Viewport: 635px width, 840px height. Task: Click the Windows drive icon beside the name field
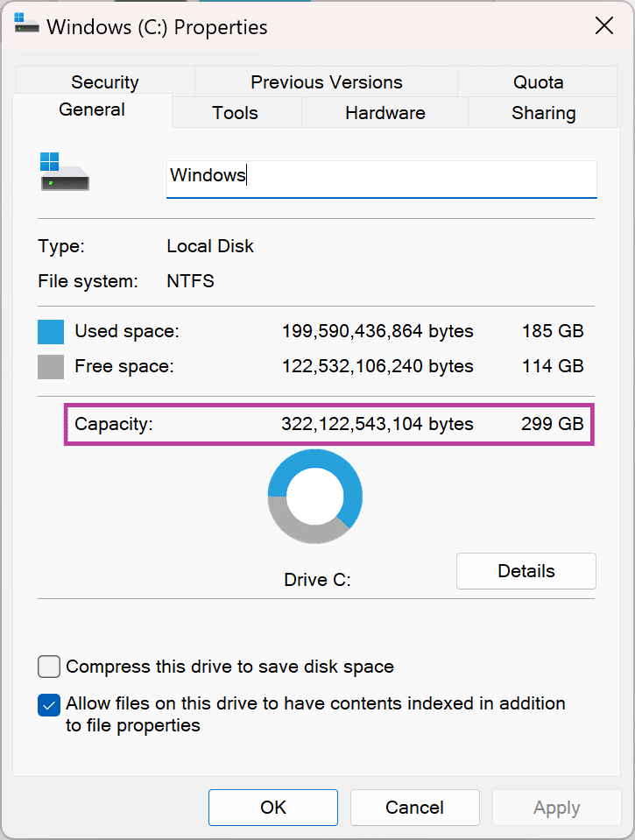(65, 172)
